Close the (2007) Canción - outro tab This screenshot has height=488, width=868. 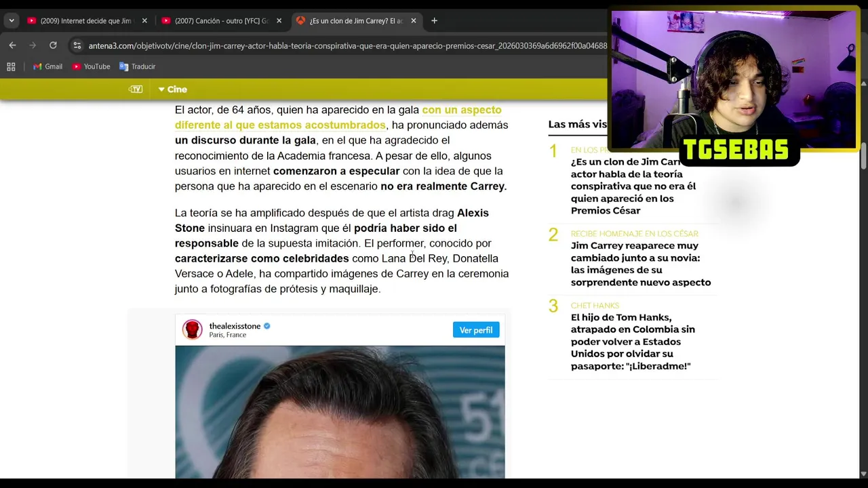(x=279, y=21)
